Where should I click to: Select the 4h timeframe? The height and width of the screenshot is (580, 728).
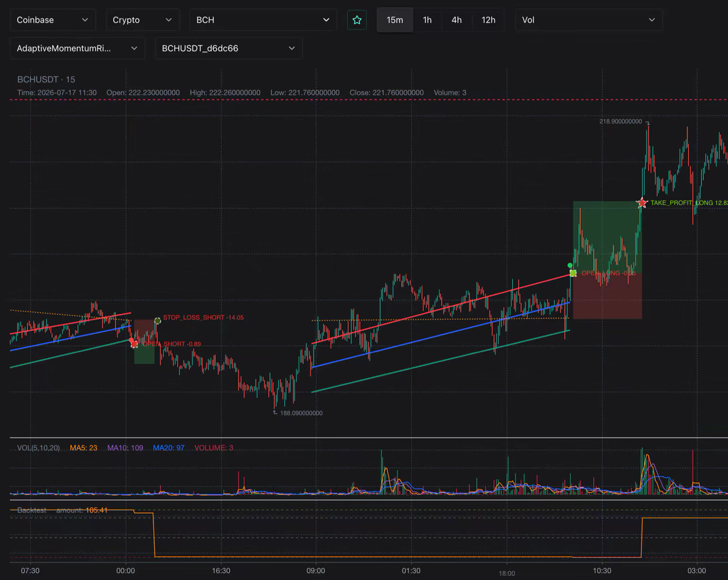pyautogui.click(x=456, y=20)
